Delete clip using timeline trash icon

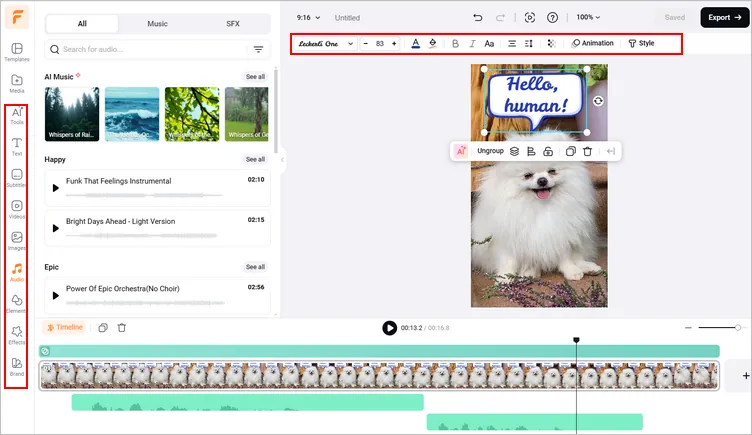click(122, 328)
